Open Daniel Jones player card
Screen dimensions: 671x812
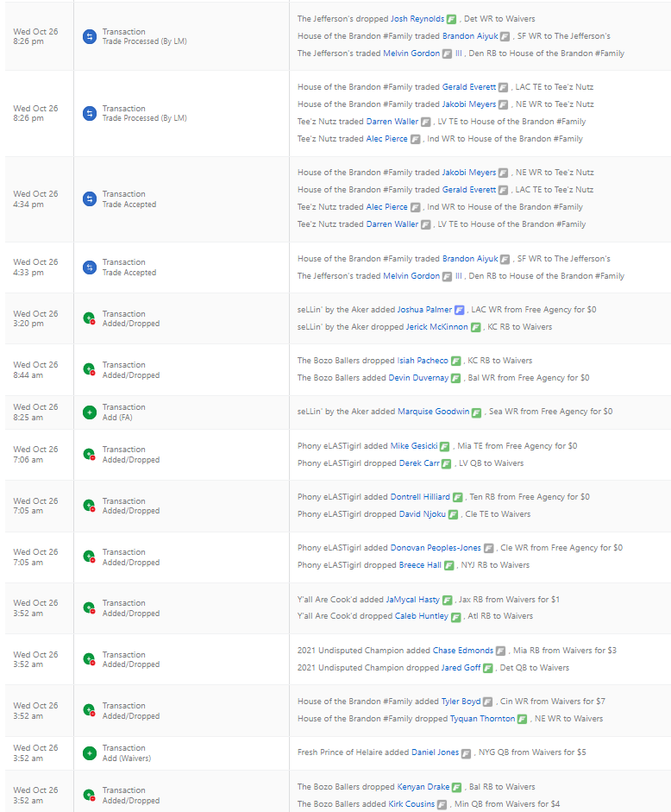tap(435, 752)
